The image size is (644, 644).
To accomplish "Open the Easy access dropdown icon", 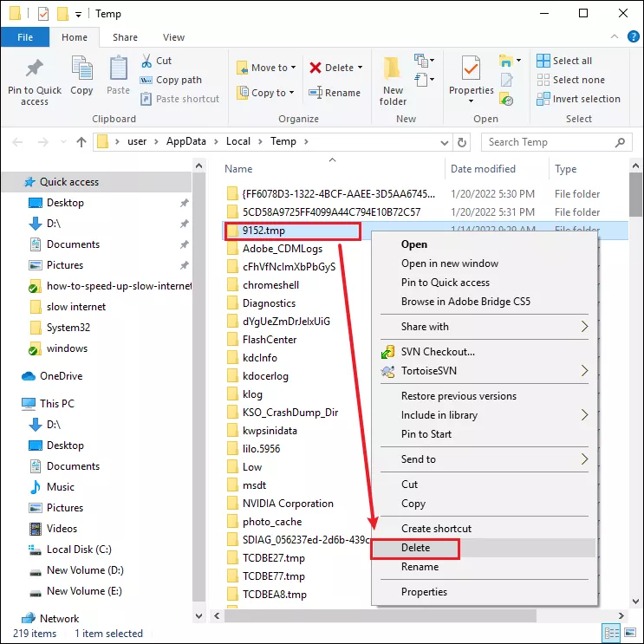I will (x=424, y=79).
